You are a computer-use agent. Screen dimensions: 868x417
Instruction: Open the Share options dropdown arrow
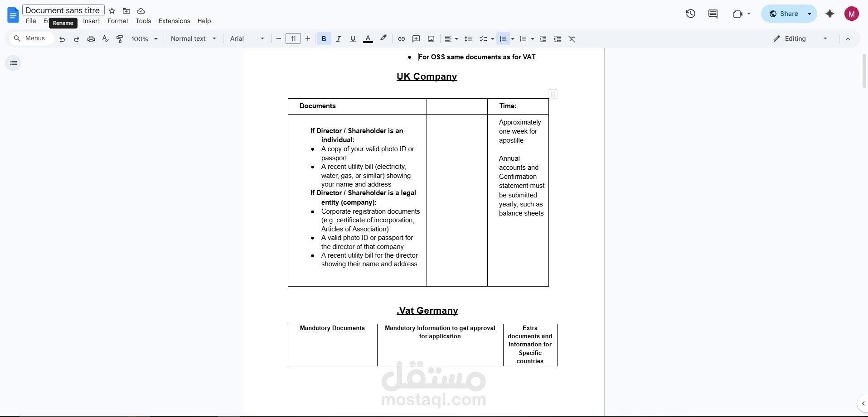pyautogui.click(x=810, y=14)
